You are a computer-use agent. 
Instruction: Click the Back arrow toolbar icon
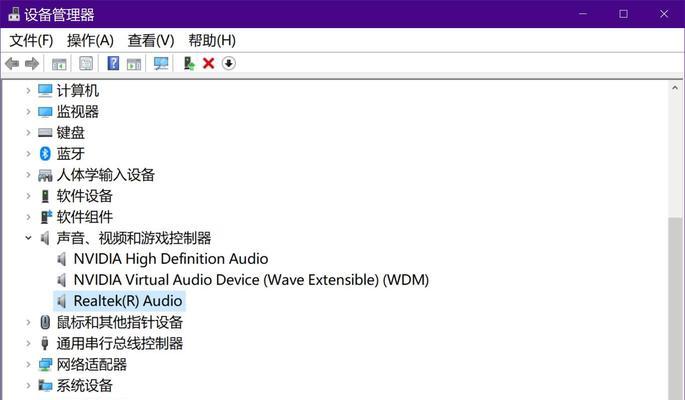coord(12,64)
